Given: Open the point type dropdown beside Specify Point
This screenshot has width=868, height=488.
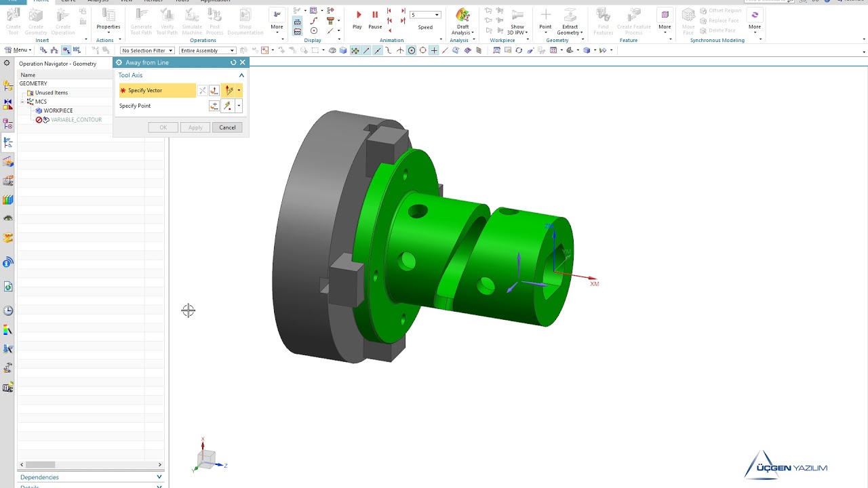Looking at the screenshot, I should coord(239,106).
